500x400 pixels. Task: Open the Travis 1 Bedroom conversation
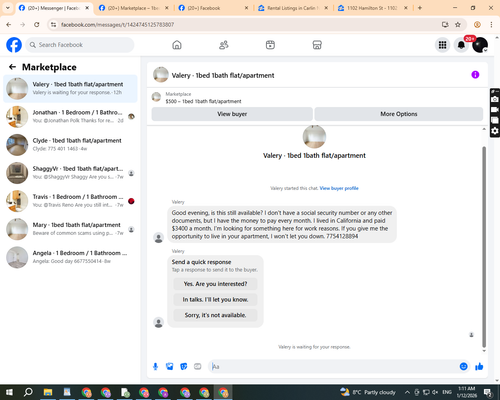click(x=70, y=201)
